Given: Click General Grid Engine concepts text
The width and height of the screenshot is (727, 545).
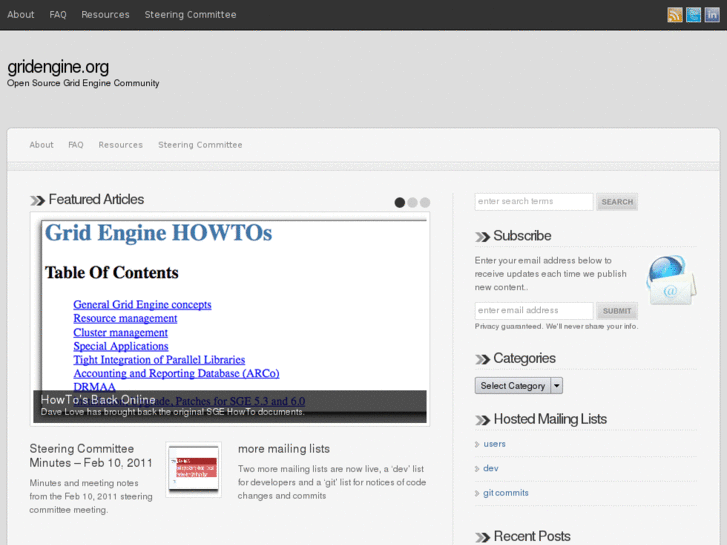Looking at the screenshot, I should click(x=142, y=305).
